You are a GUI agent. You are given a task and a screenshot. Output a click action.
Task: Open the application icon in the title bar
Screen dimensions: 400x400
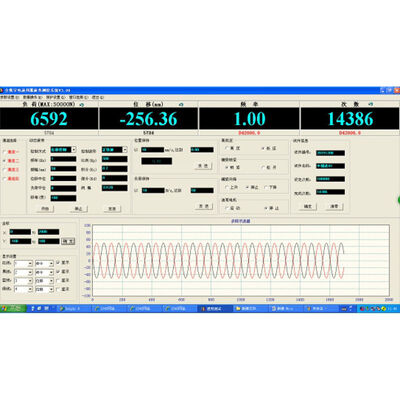coord(2,90)
